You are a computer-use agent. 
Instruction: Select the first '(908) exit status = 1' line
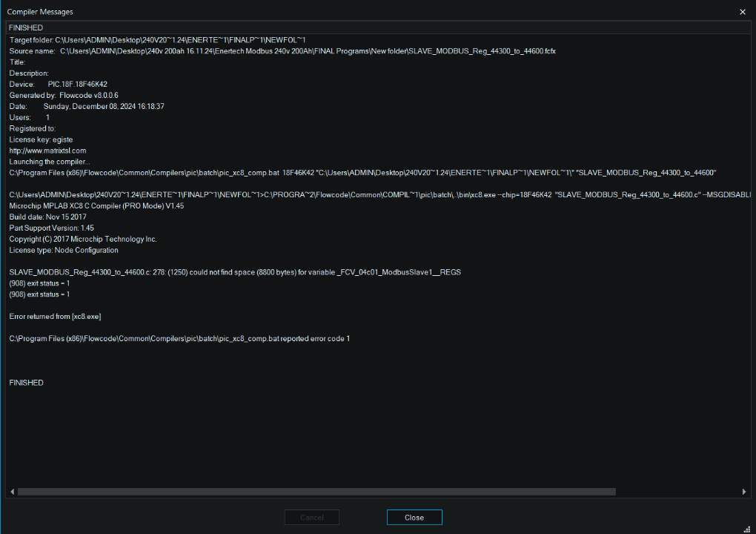point(39,283)
